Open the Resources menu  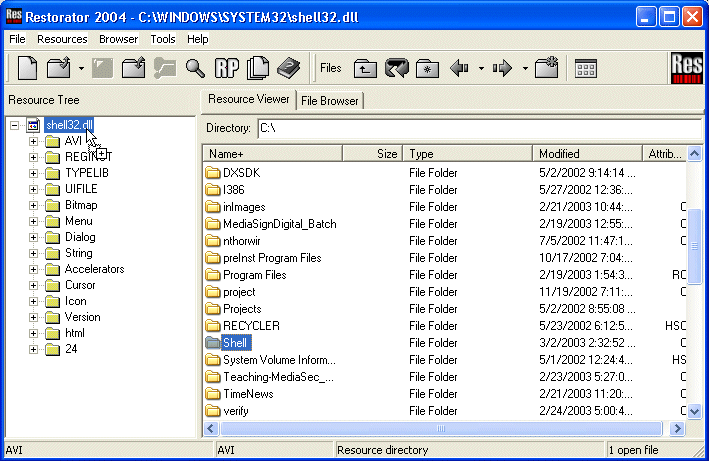pyautogui.click(x=62, y=39)
